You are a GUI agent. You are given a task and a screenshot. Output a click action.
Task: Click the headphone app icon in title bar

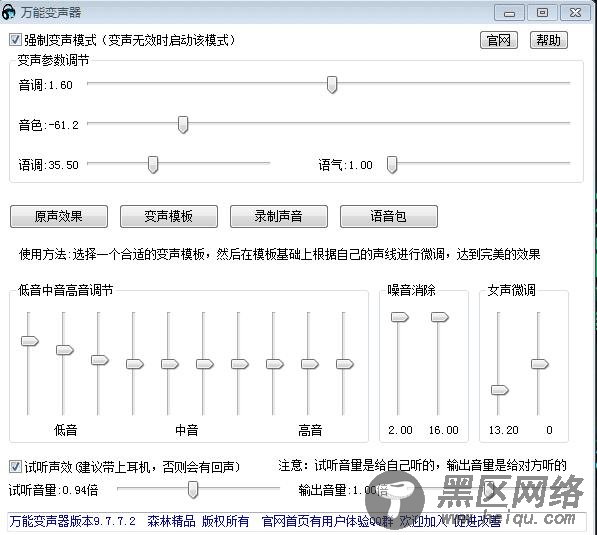click(8, 12)
